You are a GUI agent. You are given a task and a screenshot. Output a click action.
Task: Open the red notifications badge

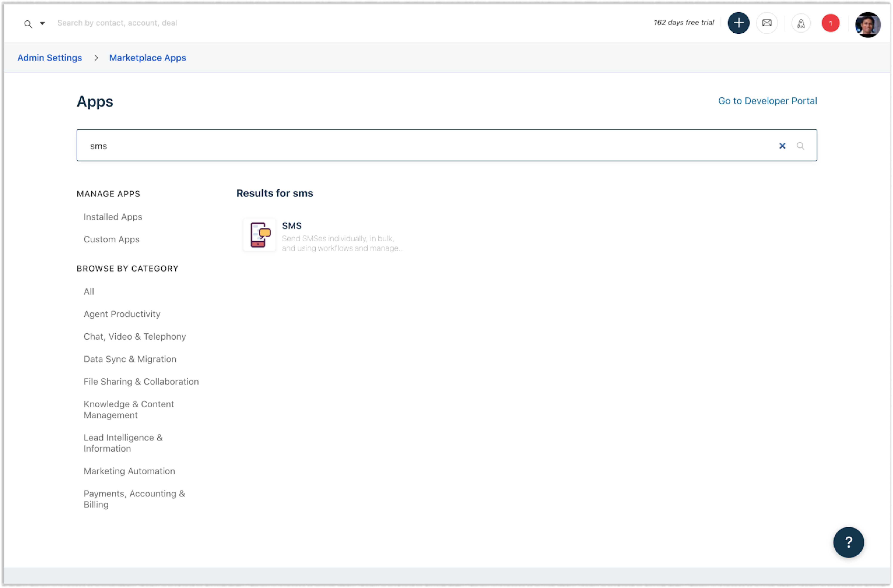point(830,23)
